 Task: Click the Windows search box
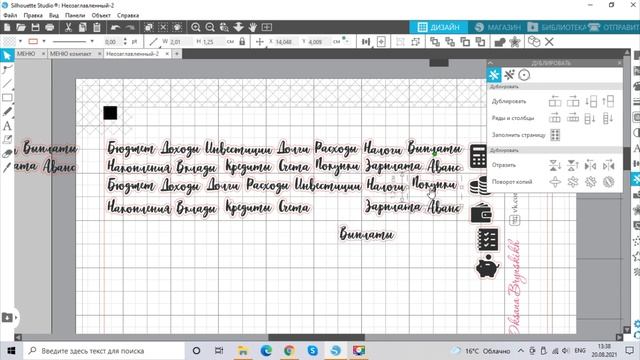pyautogui.click(x=104, y=351)
